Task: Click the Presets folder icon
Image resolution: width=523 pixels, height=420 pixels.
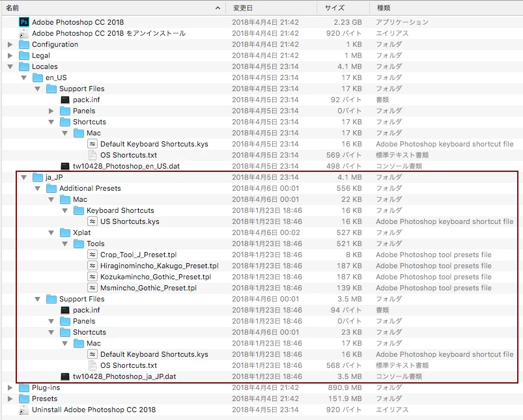Action: (x=24, y=399)
